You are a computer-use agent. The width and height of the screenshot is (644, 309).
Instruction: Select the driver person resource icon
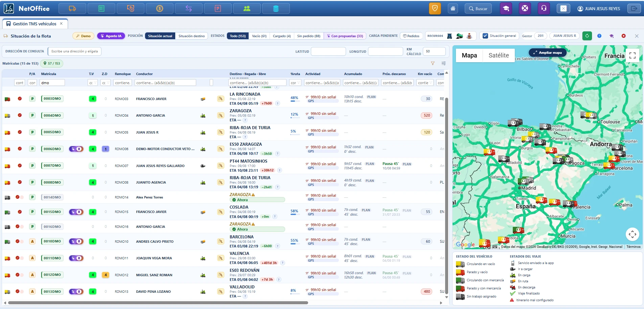click(469, 36)
